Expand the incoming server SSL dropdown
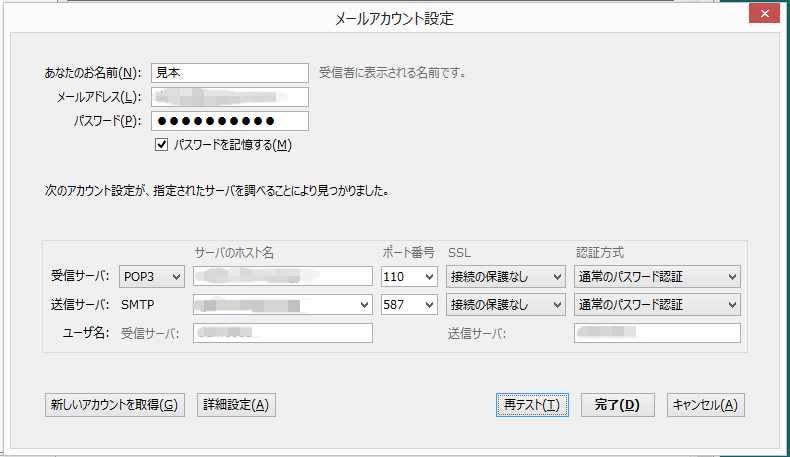Screen dimensions: 790x457 click(x=504, y=276)
